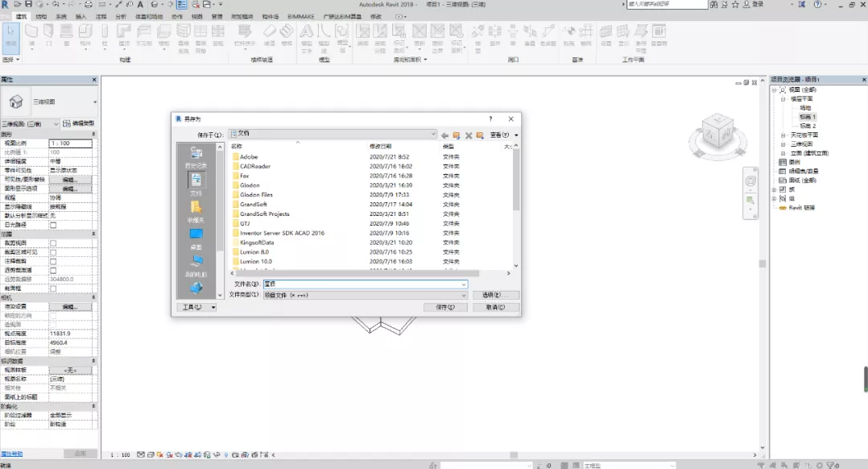Click the Save icon in quick access toolbar
The image size is (868, 469).
pyautogui.click(x=28, y=4)
